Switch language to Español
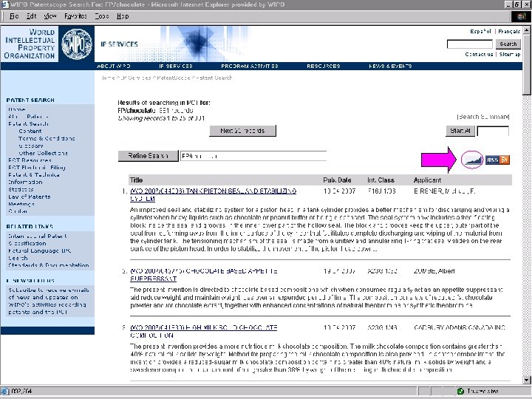 coord(480,31)
